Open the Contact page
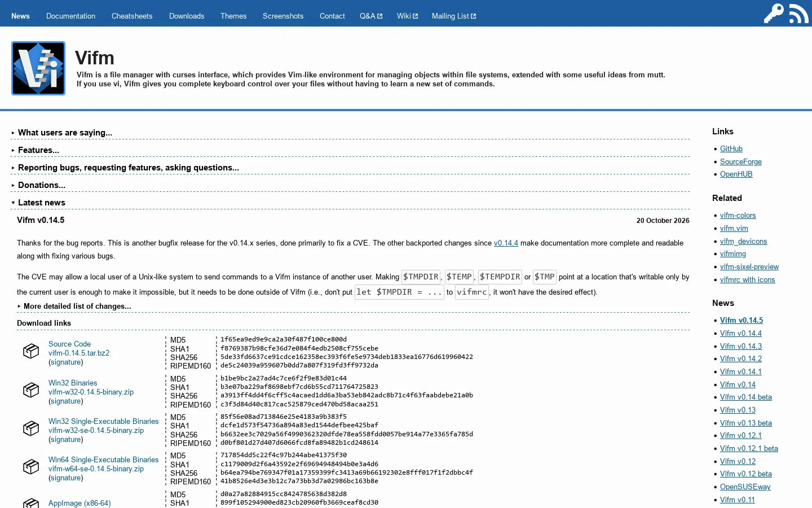812x508 pixels. [x=332, y=16]
